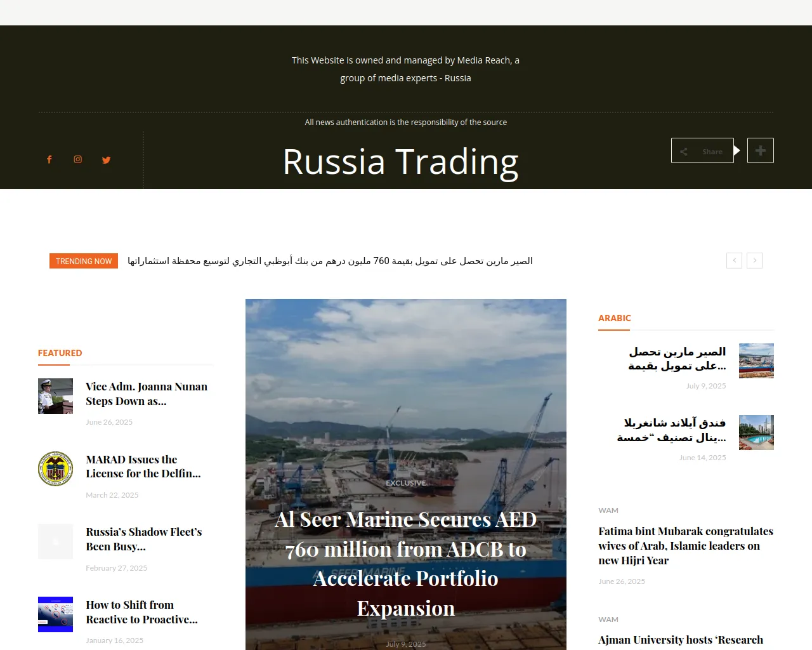Viewport: 812px width, 650px height.
Task: Click the hotel pool thumbnail
Action: (x=756, y=432)
